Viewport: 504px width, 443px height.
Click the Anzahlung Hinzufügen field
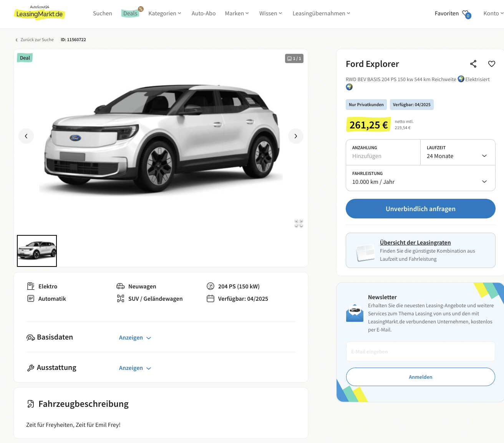point(383,152)
